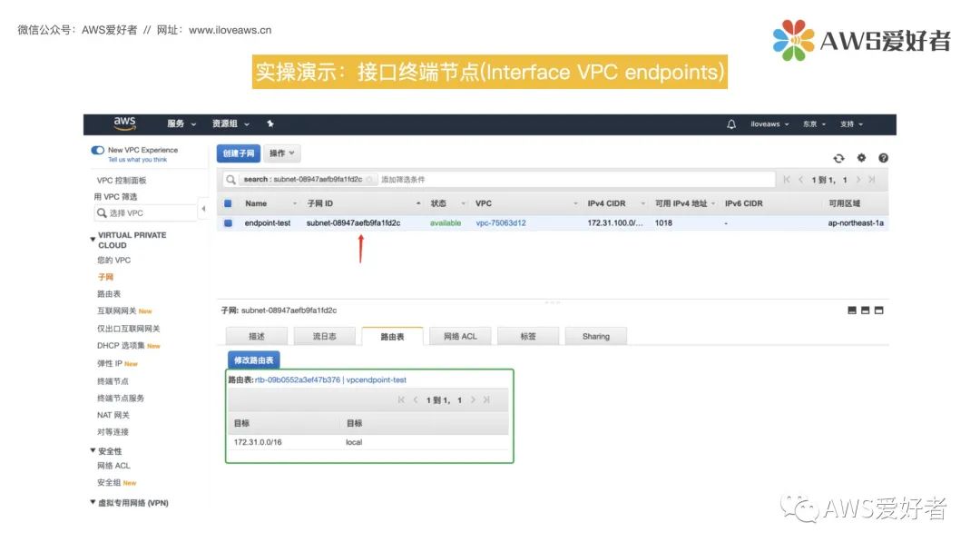This screenshot has width=980, height=552.
Task: Select the 路由表 tab
Action: (393, 336)
